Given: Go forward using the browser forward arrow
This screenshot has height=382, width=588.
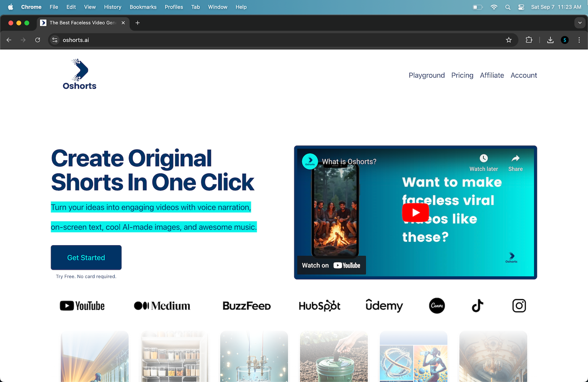Looking at the screenshot, I should (23, 40).
